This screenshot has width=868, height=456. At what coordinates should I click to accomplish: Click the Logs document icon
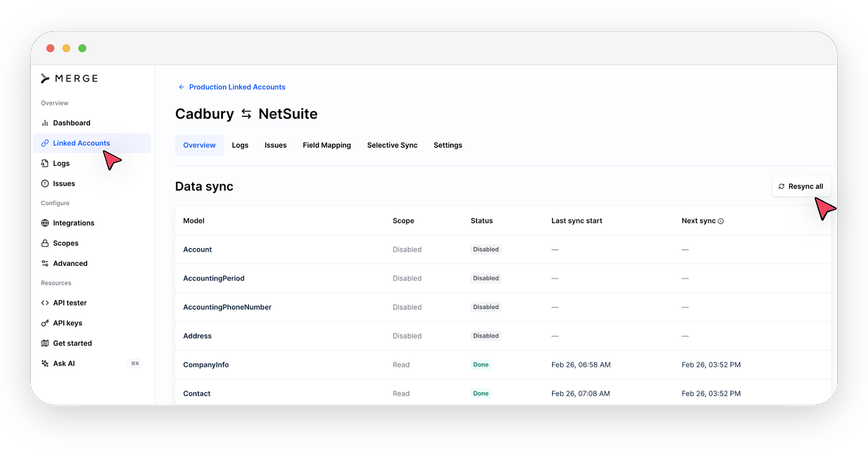click(x=45, y=163)
